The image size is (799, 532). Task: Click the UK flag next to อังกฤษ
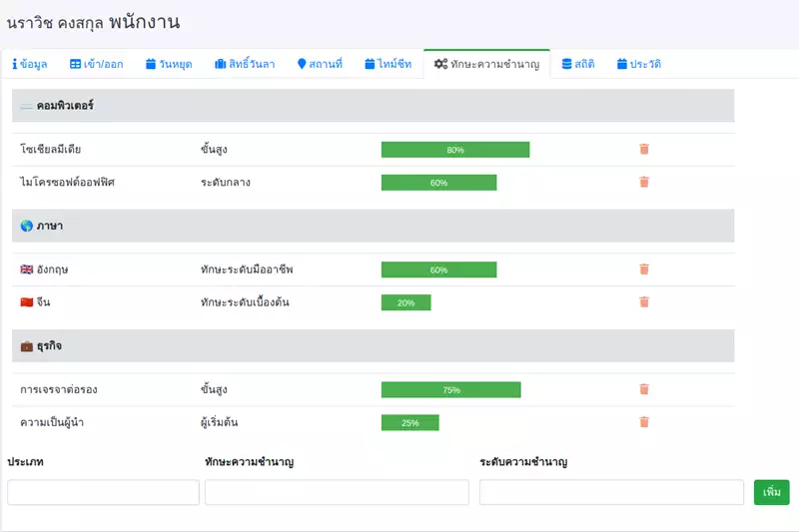click(27, 269)
